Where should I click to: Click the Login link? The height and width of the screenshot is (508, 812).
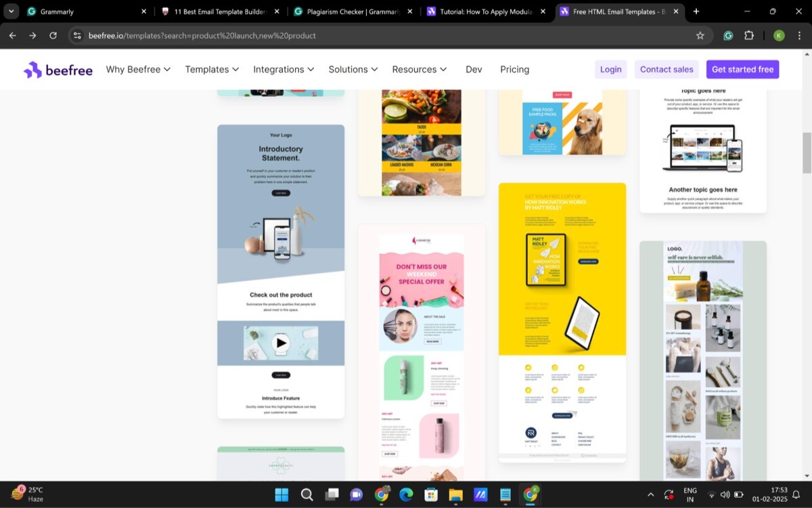click(x=610, y=69)
